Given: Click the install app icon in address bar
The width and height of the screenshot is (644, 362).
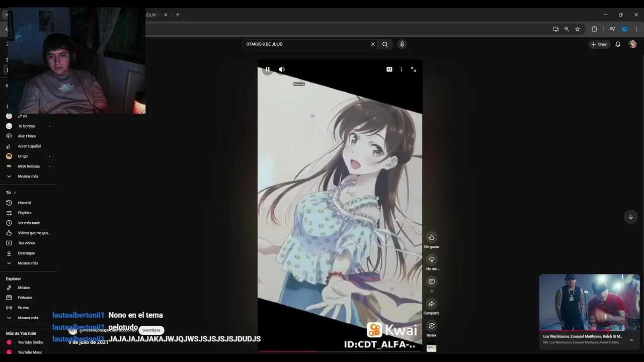Looking at the screenshot, I should point(556,29).
